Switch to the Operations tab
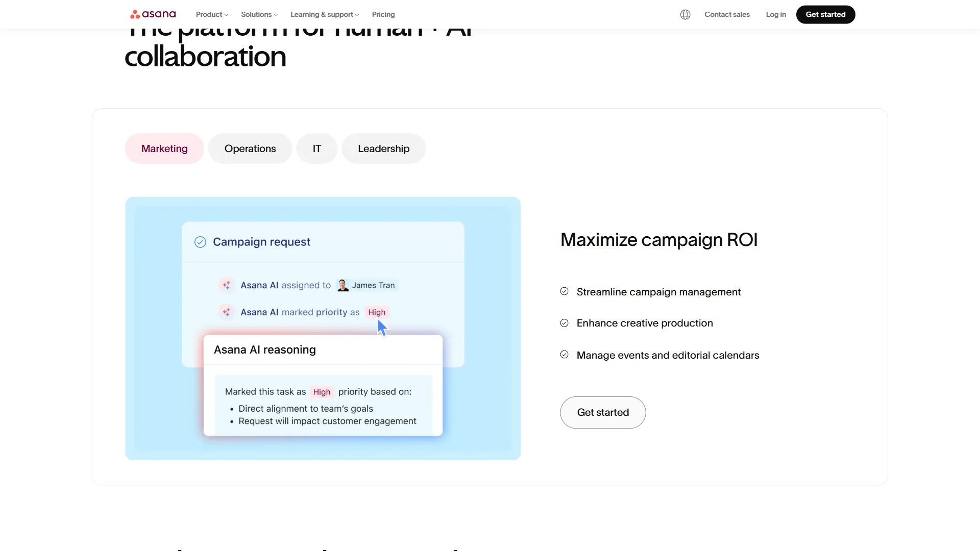 coord(250,148)
